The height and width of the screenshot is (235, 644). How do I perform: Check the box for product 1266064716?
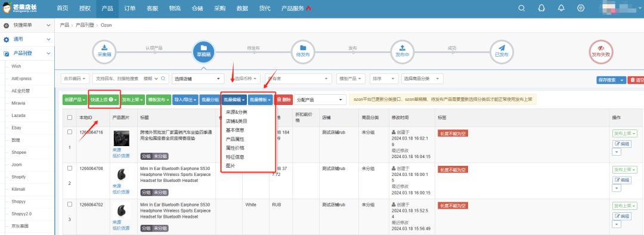tap(69, 132)
